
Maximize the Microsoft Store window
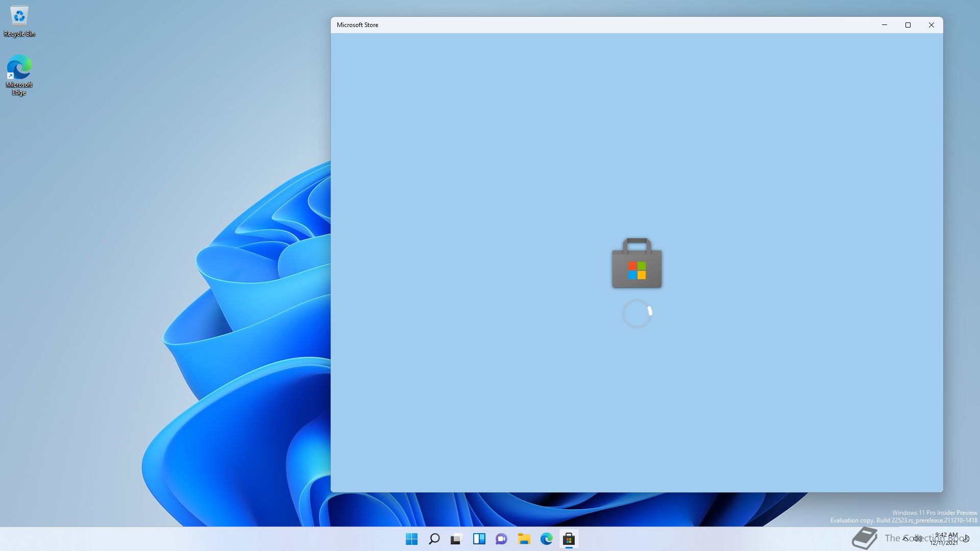coord(908,25)
